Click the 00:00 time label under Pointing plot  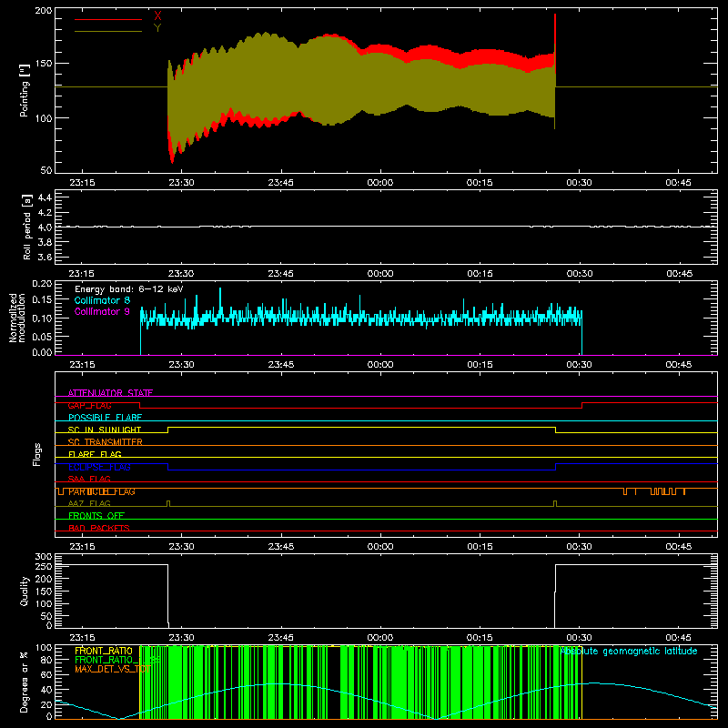pos(380,183)
